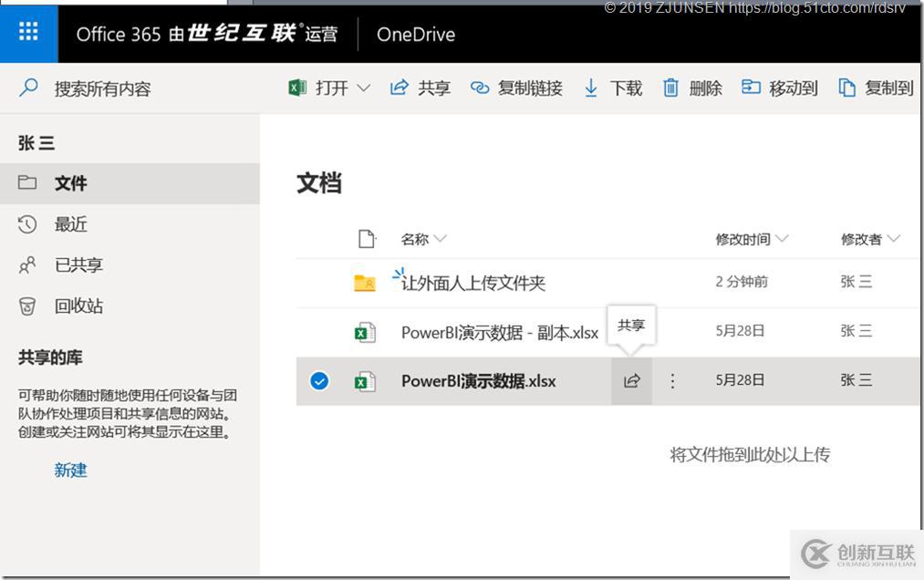Open the file PowerBI演示数据 - 副本.xlsx
924x580 pixels.
pyautogui.click(x=500, y=333)
